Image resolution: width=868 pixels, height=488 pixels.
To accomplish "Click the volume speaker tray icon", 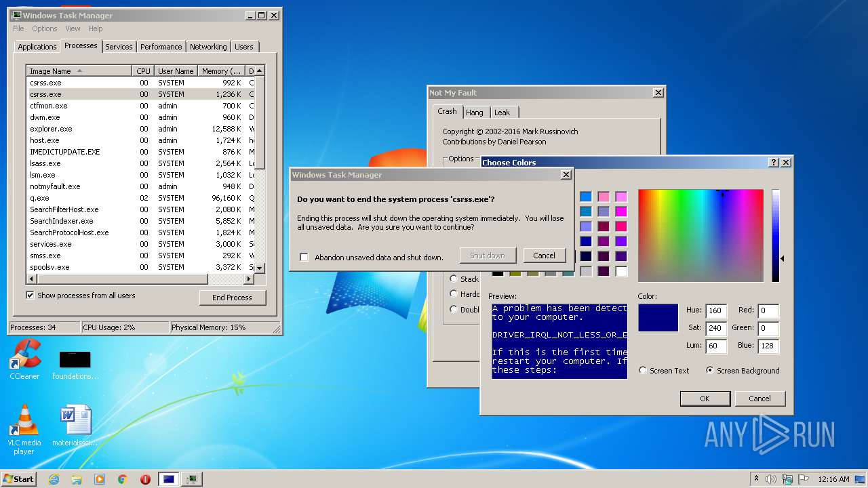I will 771,479.
